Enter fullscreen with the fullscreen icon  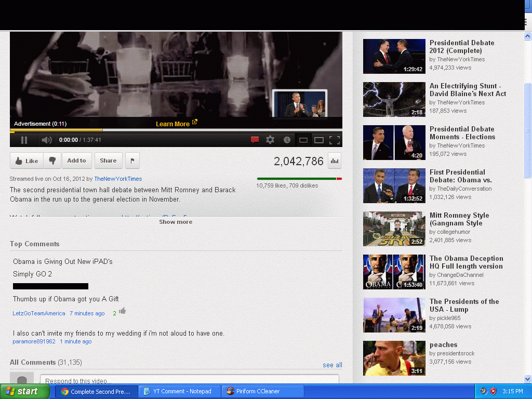click(x=335, y=140)
